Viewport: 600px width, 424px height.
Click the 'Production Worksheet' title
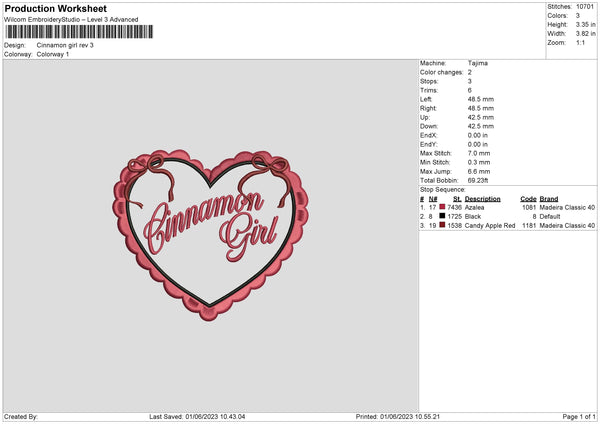coord(55,8)
